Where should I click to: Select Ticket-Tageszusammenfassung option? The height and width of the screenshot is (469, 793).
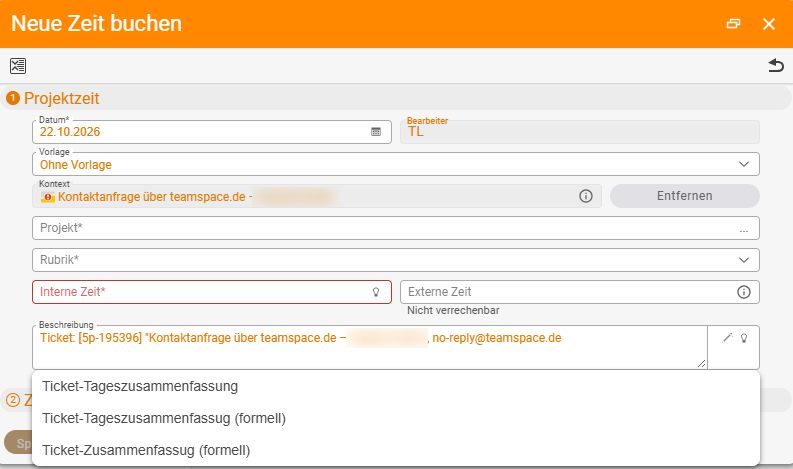395,387
